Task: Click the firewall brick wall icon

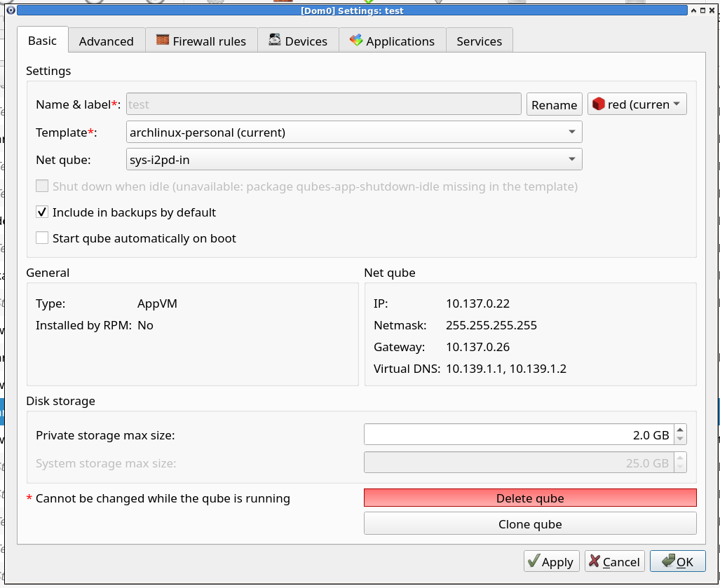Action: [163, 40]
